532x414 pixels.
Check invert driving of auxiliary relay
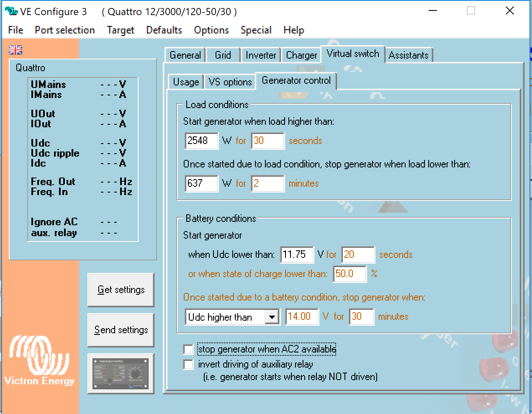188,364
